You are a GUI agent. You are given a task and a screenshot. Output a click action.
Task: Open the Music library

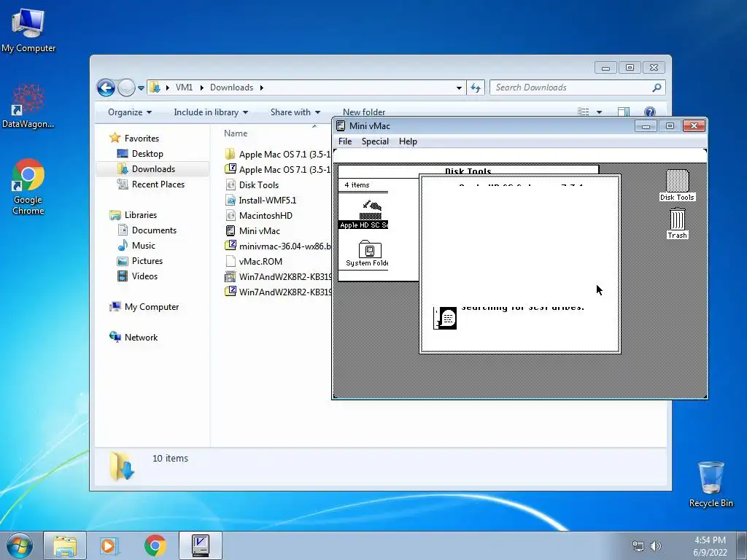tap(143, 246)
